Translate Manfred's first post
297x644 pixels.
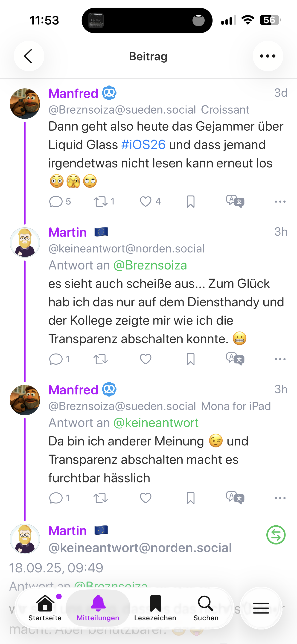point(235,202)
